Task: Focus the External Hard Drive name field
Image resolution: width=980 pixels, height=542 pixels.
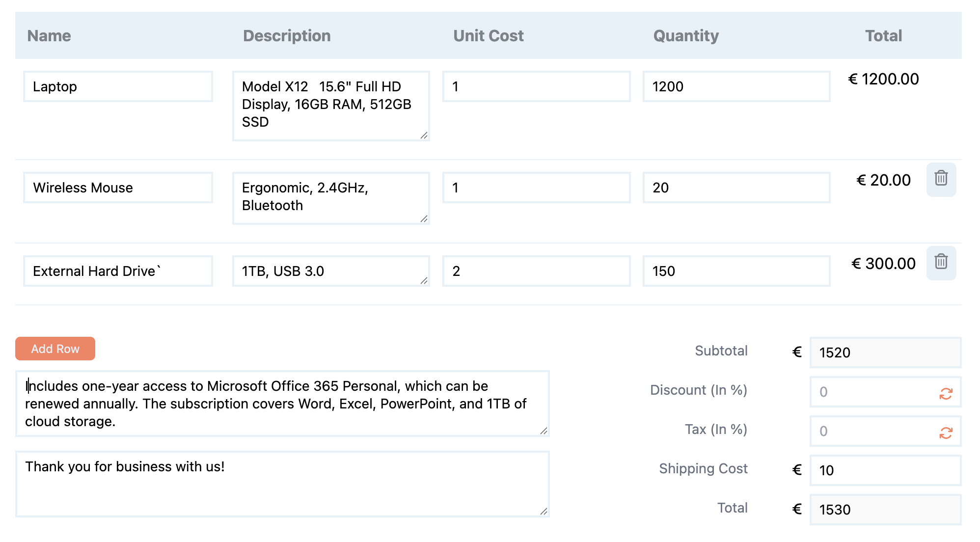Action: [x=118, y=271]
